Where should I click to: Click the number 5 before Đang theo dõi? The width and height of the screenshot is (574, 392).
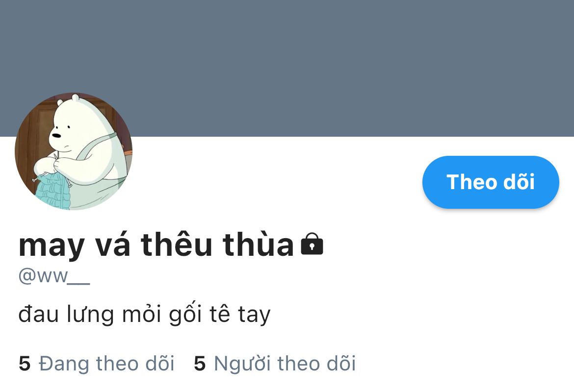[25, 364]
